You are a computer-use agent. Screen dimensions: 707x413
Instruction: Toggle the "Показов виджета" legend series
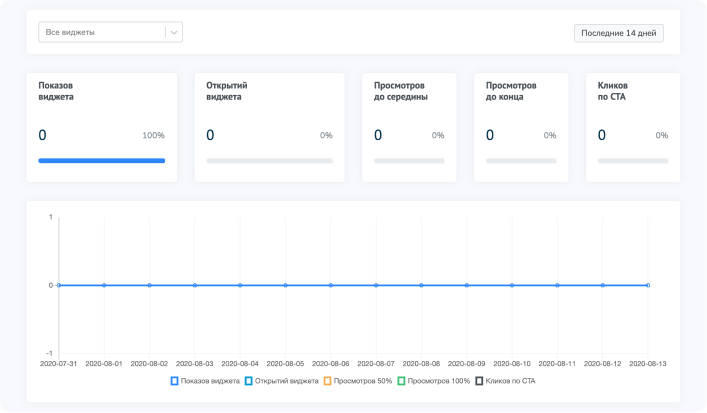205,381
